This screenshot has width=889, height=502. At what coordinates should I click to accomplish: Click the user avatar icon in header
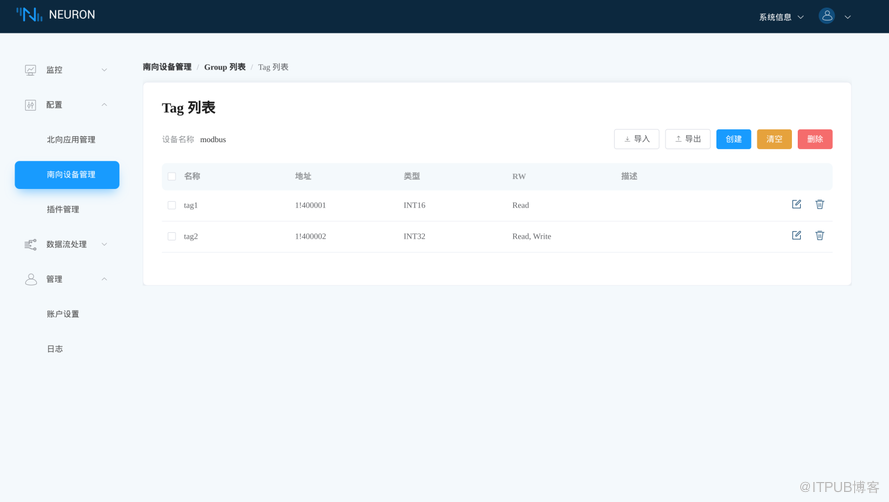click(x=827, y=16)
